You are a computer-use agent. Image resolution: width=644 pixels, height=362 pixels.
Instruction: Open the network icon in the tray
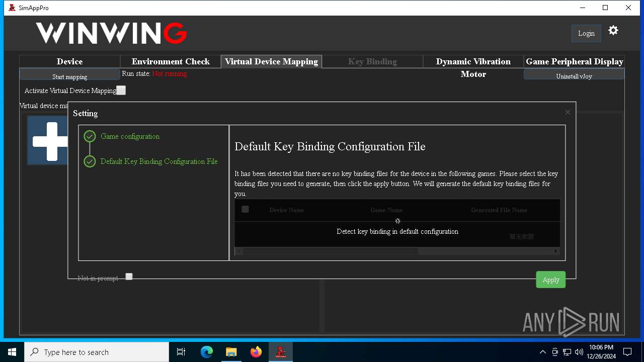pos(567,352)
